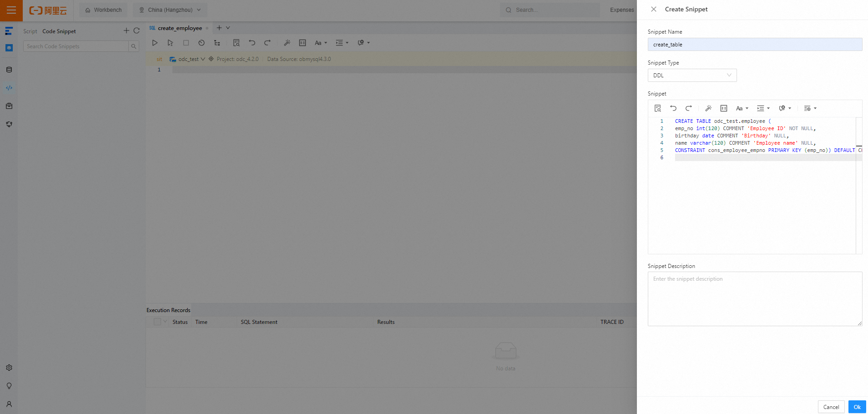Open the user account icon in sidebar
The image size is (868, 414).
point(9,404)
